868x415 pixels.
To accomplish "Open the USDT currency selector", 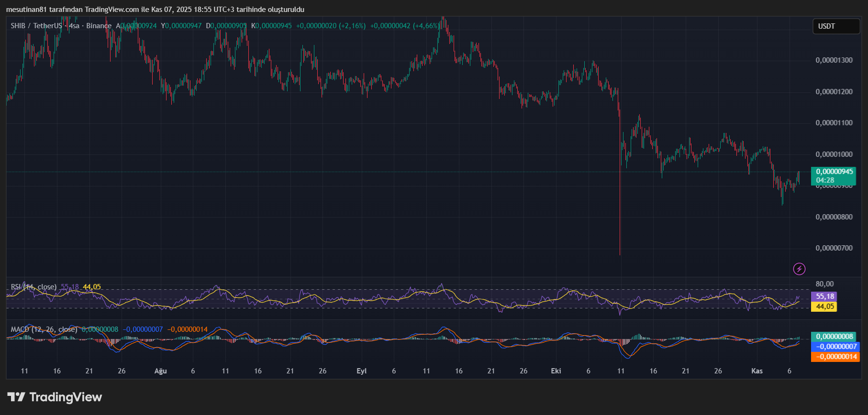I will [835, 26].
